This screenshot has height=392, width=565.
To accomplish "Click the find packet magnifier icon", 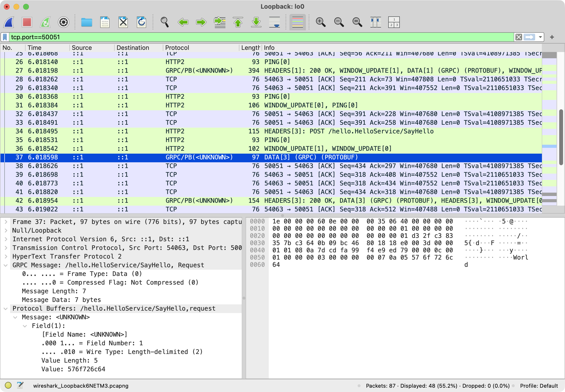I will click(x=164, y=22).
